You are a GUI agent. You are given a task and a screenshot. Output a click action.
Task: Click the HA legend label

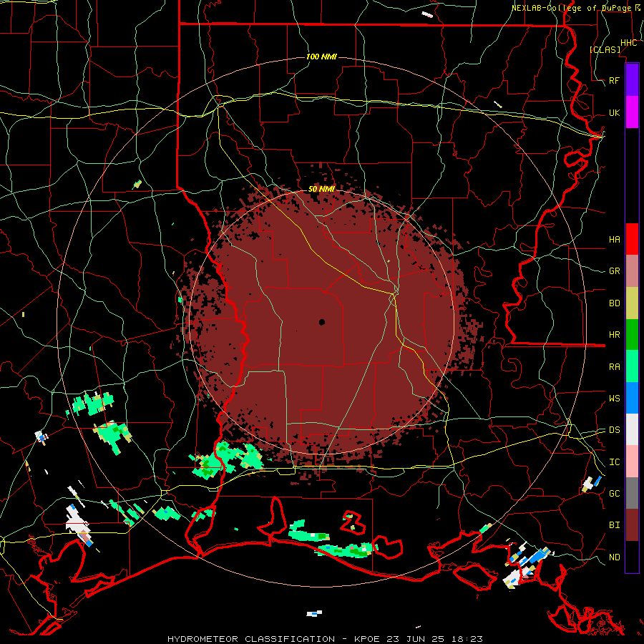(x=615, y=239)
